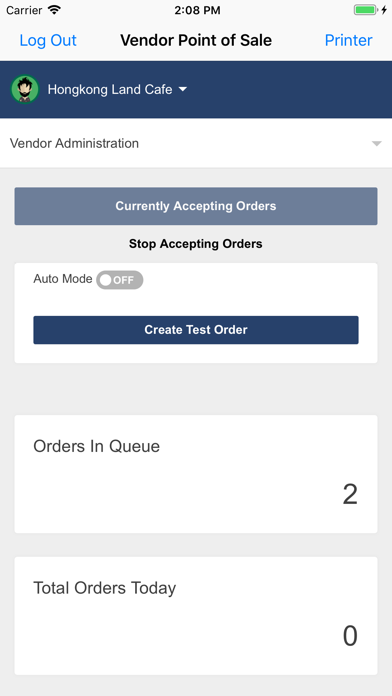Screen dimensions: 392x696
Task: Open the Orders In Queue card
Action: pyautogui.click(x=196, y=474)
